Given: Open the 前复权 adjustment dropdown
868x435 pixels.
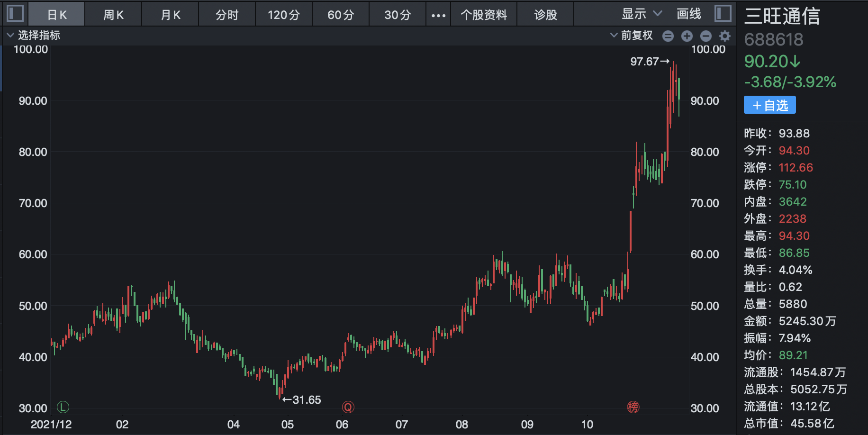Looking at the screenshot, I should (632, 36).
